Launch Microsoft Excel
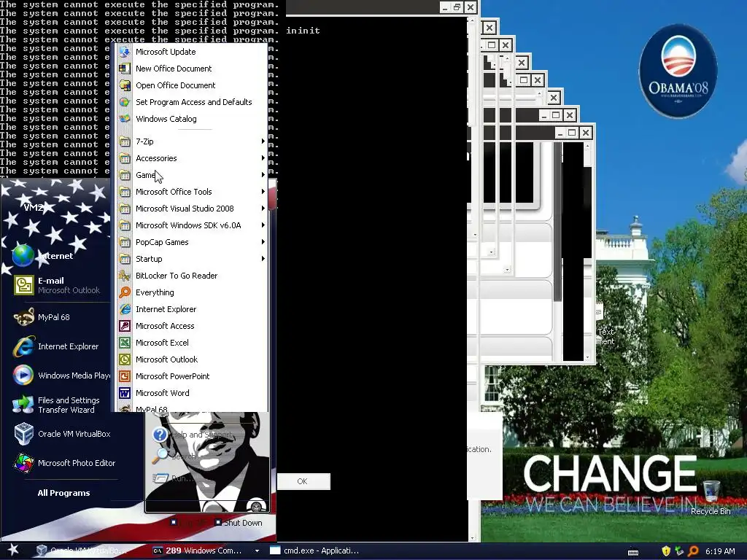The image size is (747, 560). click(x=162, y=343)
